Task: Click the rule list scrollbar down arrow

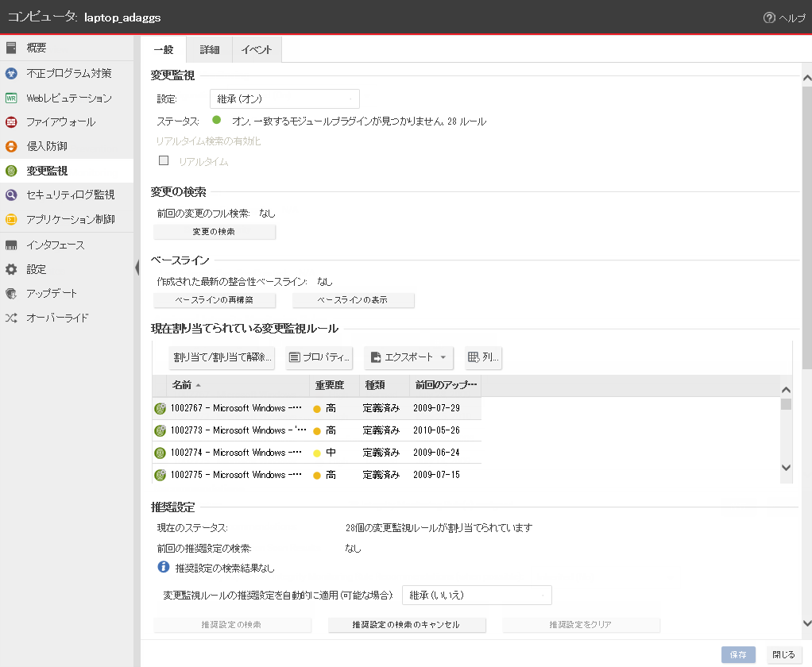Action: tap(786, 468)
